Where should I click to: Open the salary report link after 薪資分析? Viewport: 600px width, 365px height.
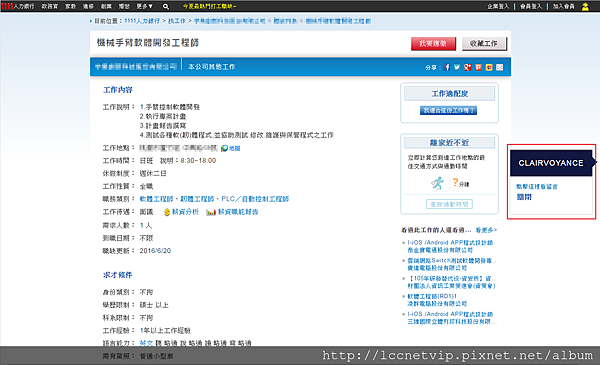pos(238,212)
